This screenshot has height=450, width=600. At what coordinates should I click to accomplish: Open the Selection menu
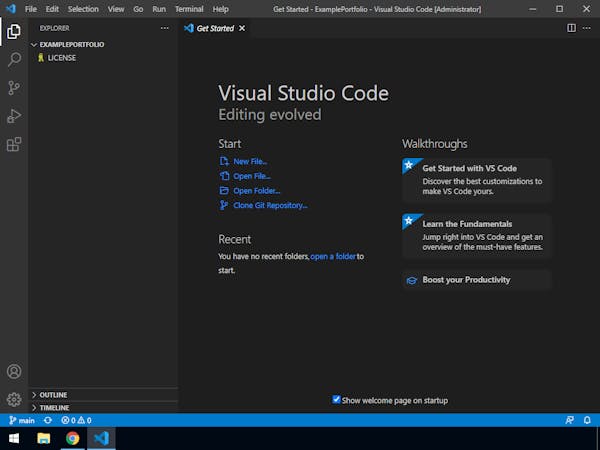click(83, 9)
